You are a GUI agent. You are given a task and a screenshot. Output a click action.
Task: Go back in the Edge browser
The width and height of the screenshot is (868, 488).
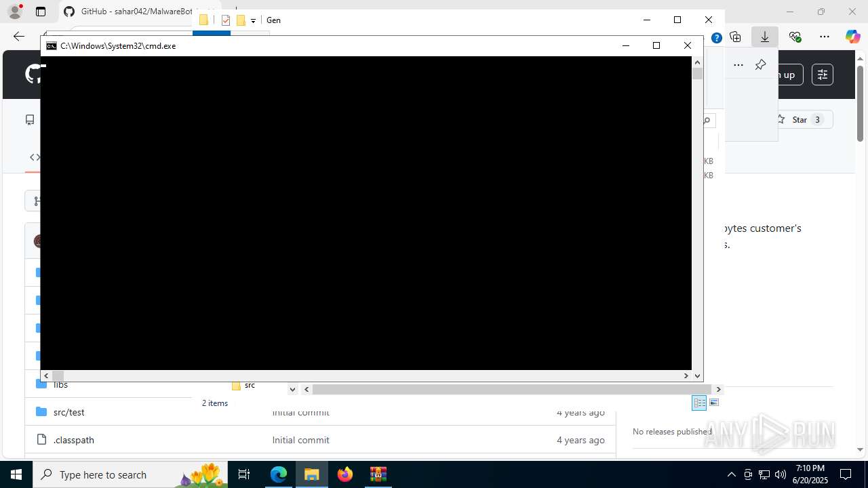(x=19, y=37)
